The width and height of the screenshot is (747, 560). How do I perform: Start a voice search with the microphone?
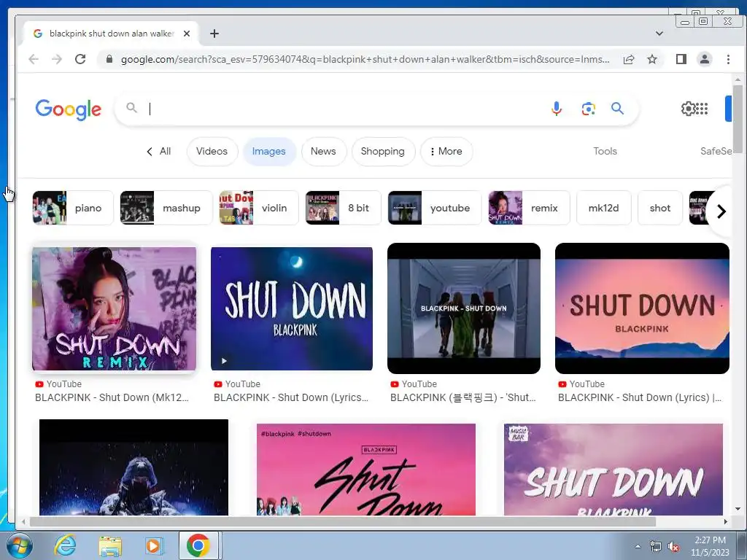tap(556, 109)
